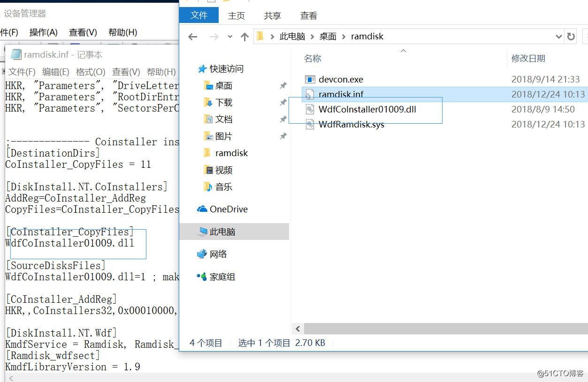The image size is (588, 382).
Task: Click the 音乐 folder icon
Action: pos(208,187)
